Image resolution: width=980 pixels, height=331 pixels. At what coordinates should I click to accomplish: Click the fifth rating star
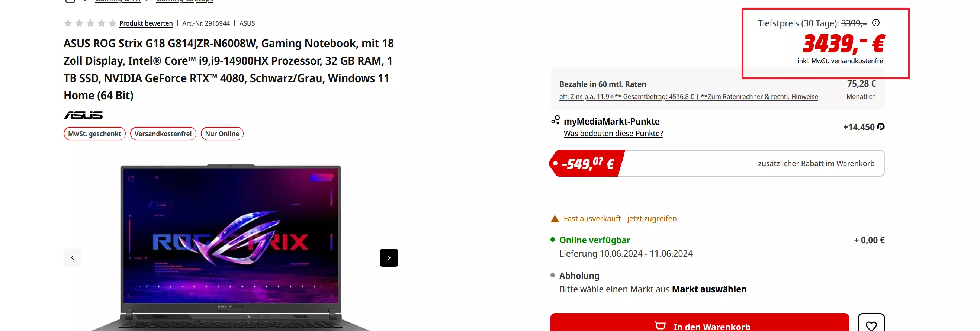pyautogui.click(x=113, y=23)
